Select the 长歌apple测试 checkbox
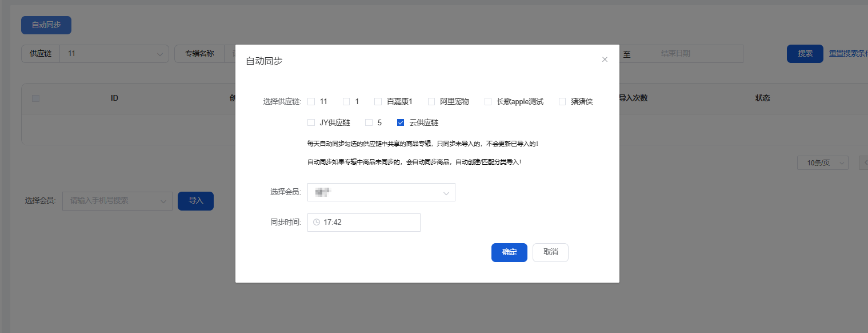This screenshot has height=333, width=868. click(488, 102)
